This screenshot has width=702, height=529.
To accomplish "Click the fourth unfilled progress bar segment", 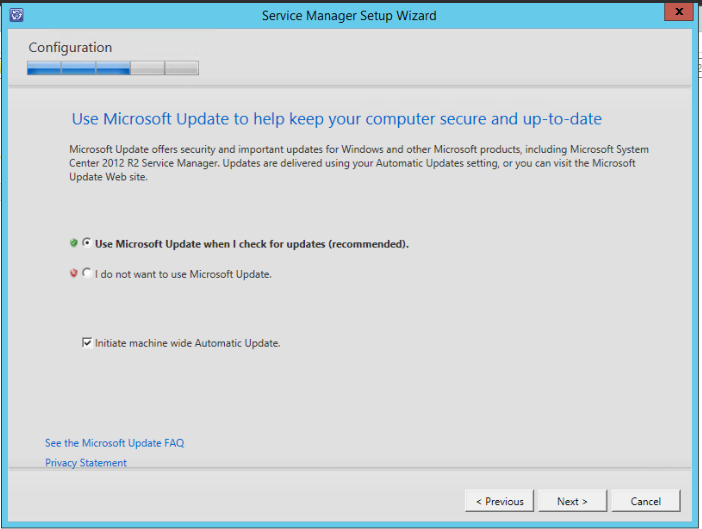I will click(x=147, y=69).
